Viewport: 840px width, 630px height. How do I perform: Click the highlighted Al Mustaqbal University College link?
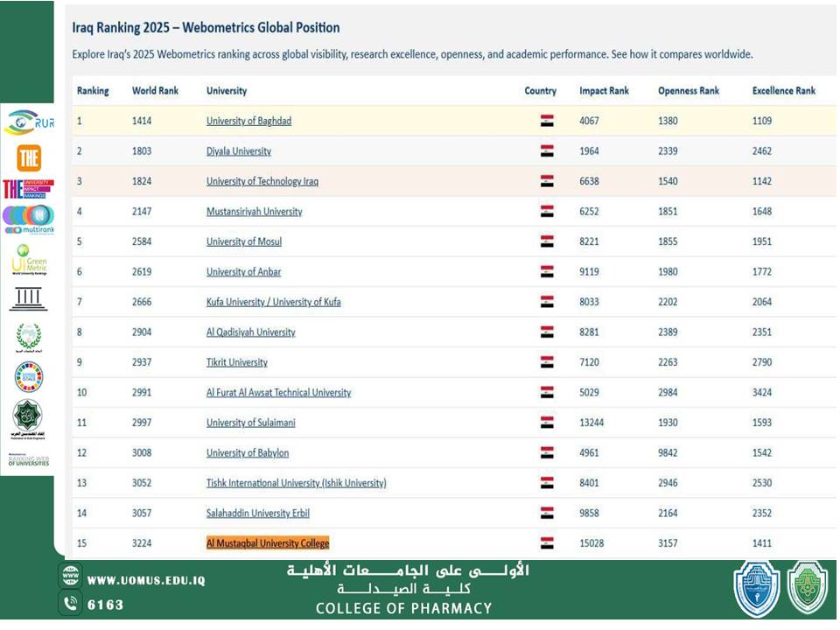[268, 543]
